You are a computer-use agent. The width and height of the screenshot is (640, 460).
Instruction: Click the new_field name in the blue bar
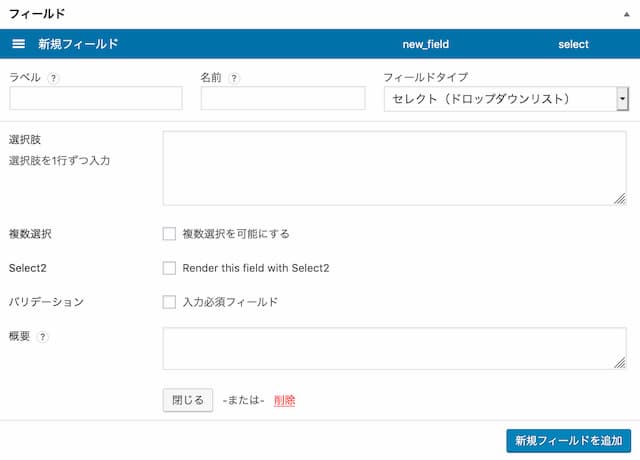[x=426, y=44]
